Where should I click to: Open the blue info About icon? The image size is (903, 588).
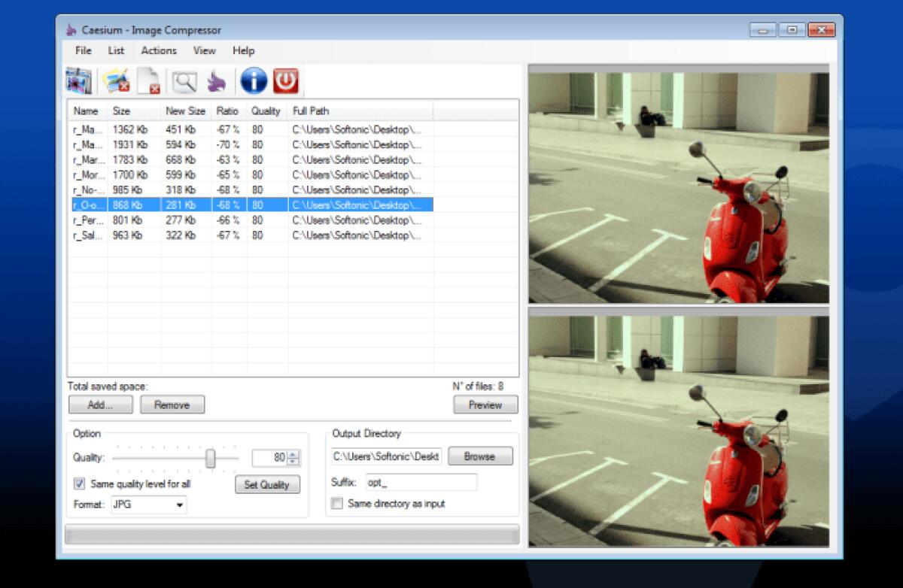(x=253, y=80)
